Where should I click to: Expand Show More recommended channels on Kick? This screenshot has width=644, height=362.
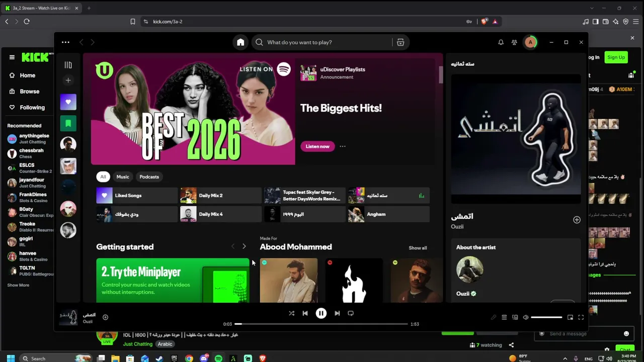point(18,285)
